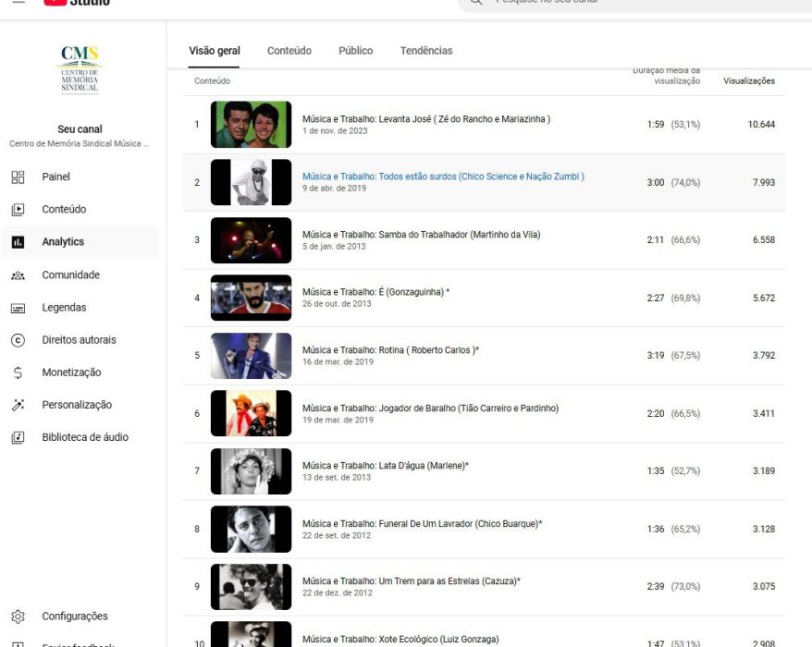812x647 pixels.
Task: Select the Analytics bar chart icon
Action: tap(18, 242)
